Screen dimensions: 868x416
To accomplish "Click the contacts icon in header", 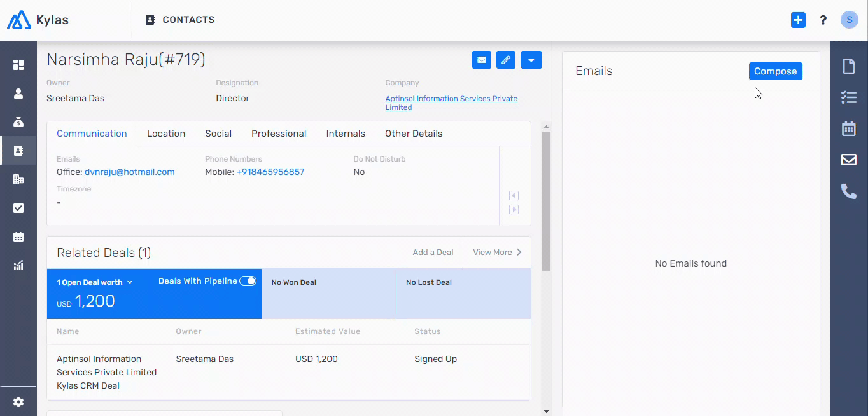I will pos(150,20).
